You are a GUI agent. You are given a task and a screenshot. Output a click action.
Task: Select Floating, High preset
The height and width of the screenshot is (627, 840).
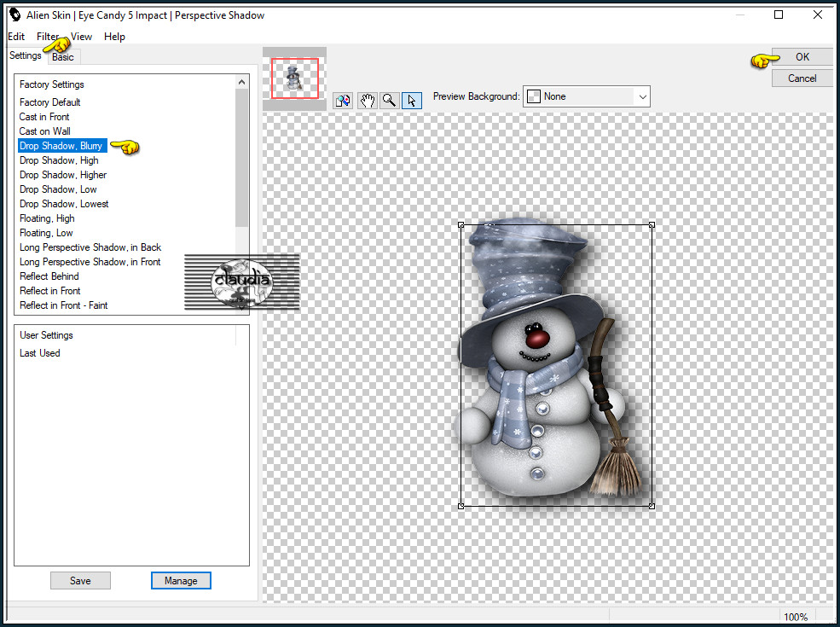coord(47,218)
